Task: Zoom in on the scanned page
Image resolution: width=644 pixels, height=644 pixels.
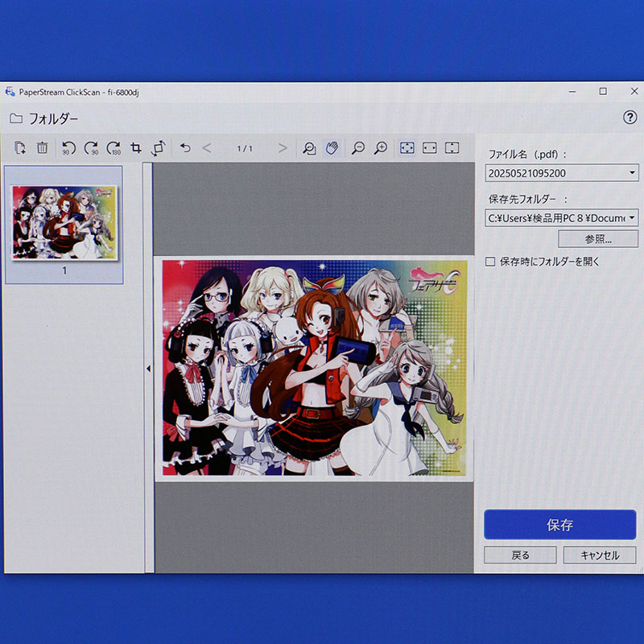Action: pyautogui.click(x=382, y=149)
